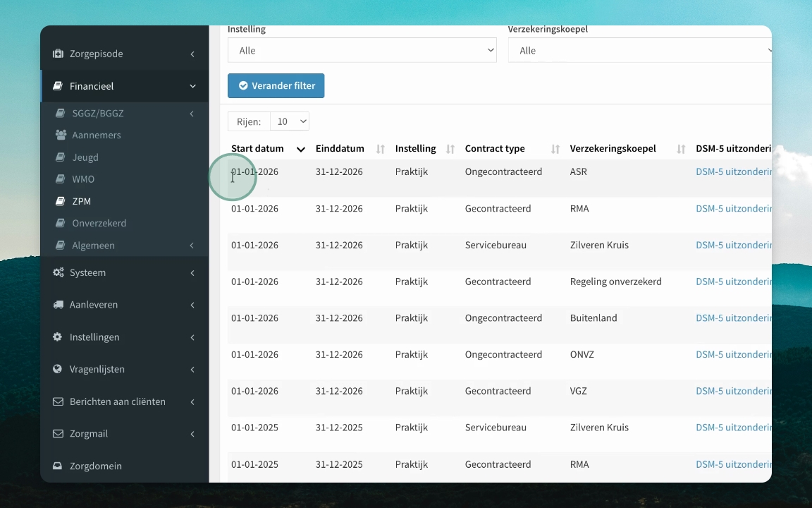The image size is (812, 508).
Task: Open DSM-5 uitzondering link in Buitenland row
Action: tap(733, 317)
